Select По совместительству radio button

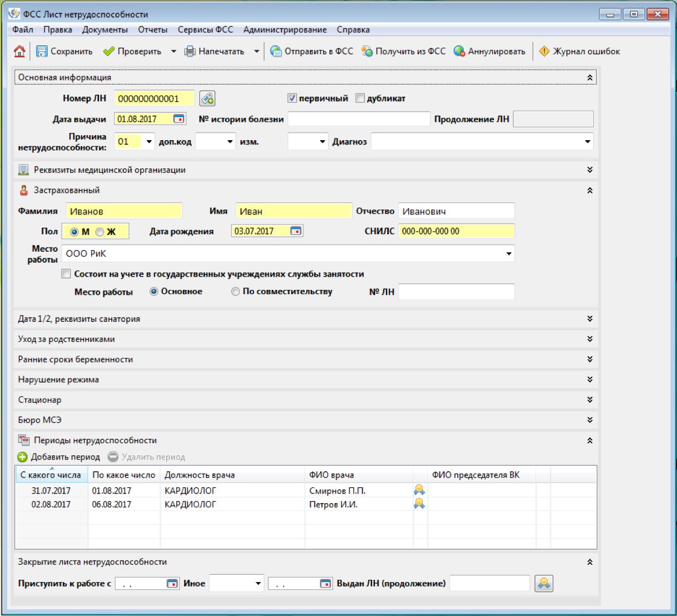pyautogui.click(x=236, y=291)
